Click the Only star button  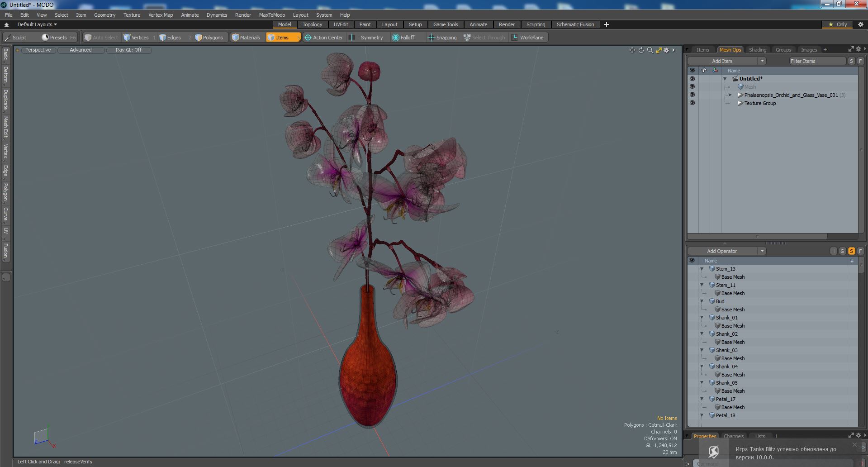838,24
